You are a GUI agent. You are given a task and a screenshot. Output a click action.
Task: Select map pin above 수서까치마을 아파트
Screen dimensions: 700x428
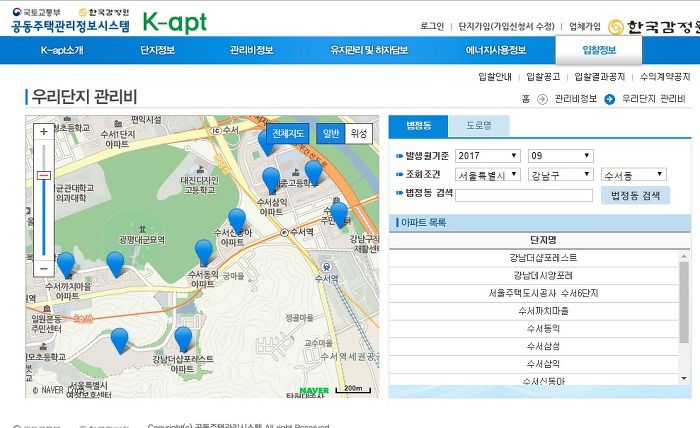[x=66, y=265]
